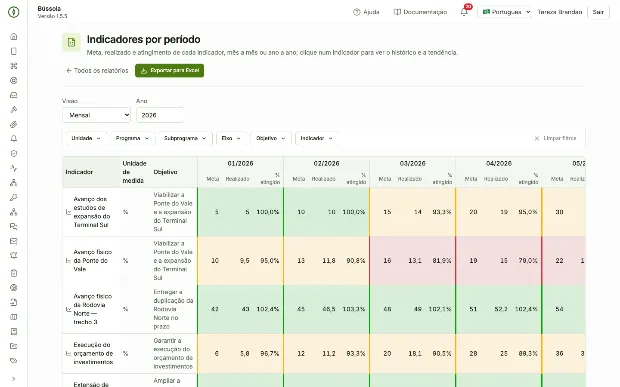Select the person hierarchy icon in the sidebar
The image size is (620, 387).
click(x=13, y=183)
